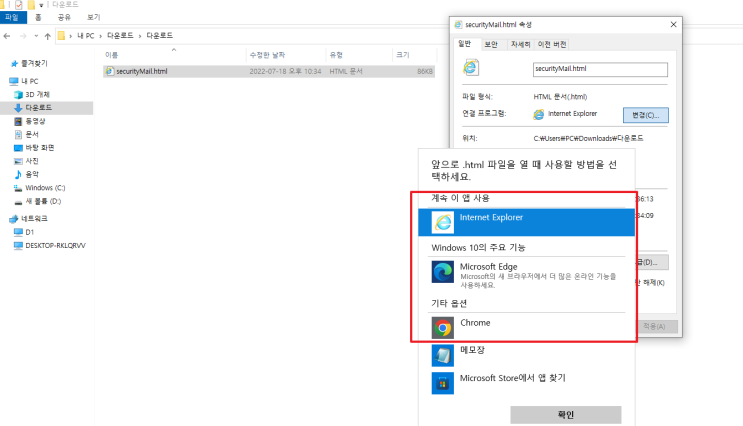The height and width of the screenshot is (426, 743).
Task: Pick Chrome from the other options list
Action: click(x=526, y=327)
